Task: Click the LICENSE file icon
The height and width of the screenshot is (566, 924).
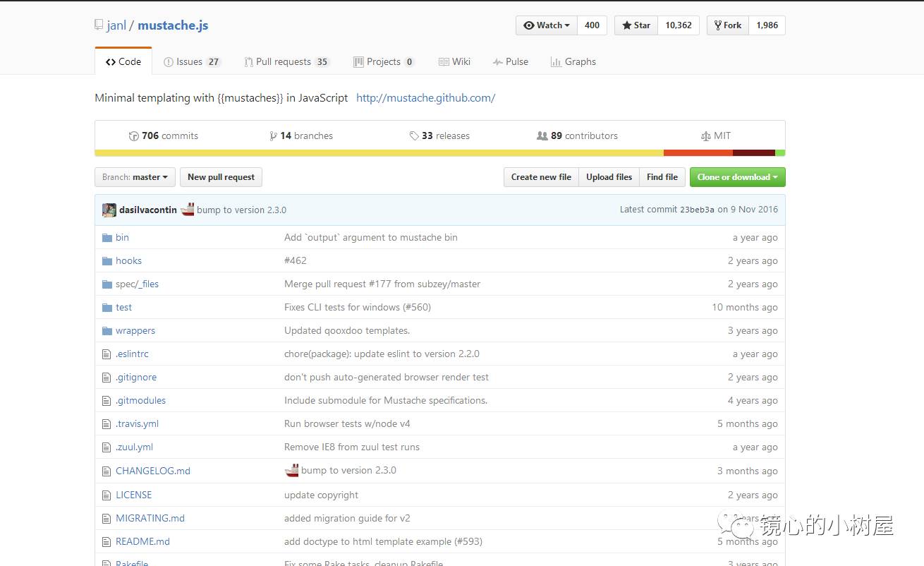Action: click(107, 495)
